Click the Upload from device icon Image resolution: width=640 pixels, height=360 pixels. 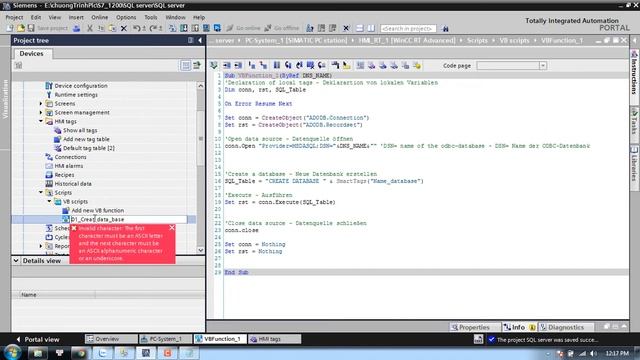[195, 28]
